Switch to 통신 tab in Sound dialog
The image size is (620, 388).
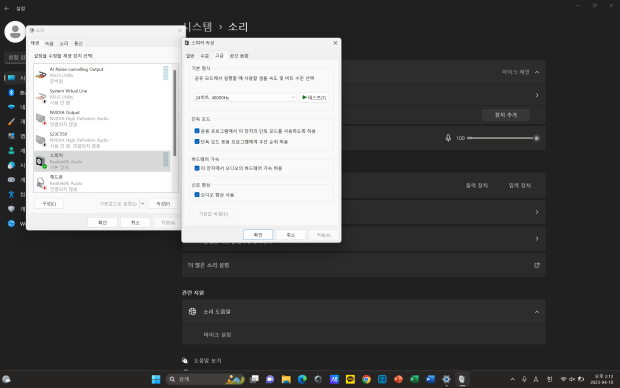pos(79,44)
